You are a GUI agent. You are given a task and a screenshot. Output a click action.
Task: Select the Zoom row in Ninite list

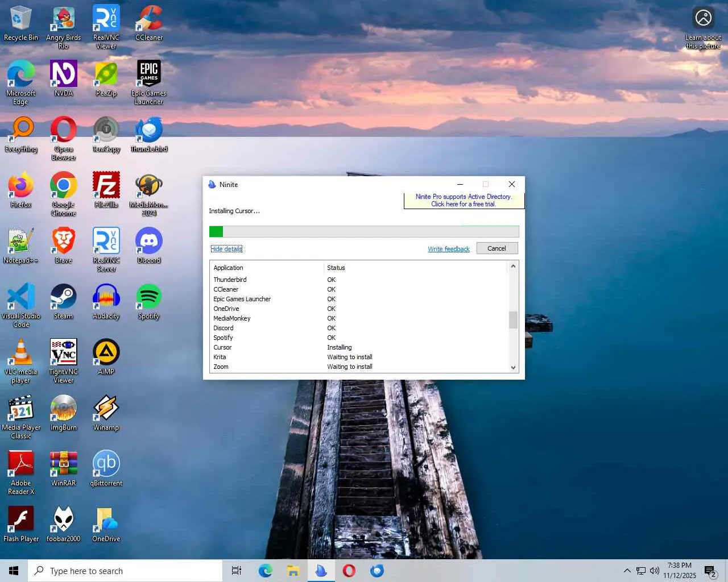pyautogui.click(x=358, y=367)
